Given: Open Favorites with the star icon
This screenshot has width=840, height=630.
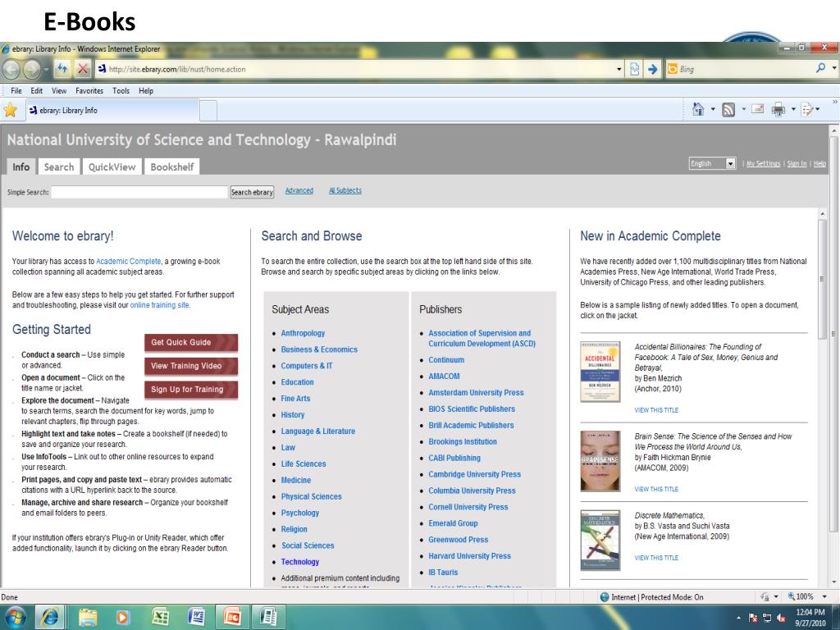Looking at the screenshot, I should click(x=10, y=111).
